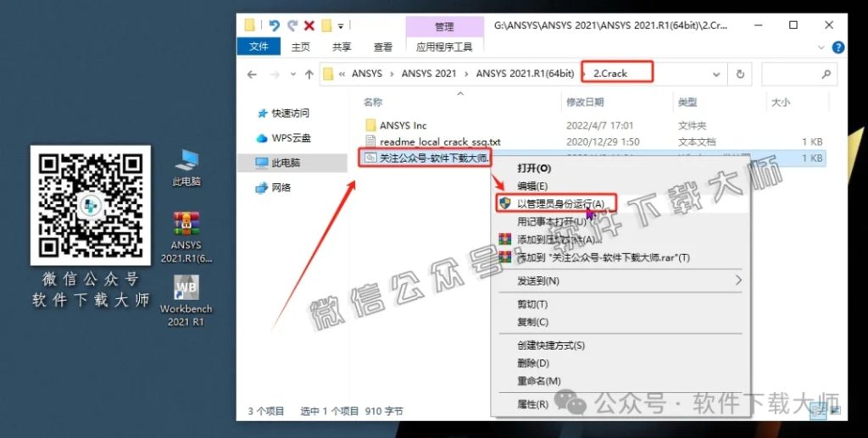Viewport: 868px width, 438px height.
Task: Open the 应用程序工具 ribbon tab
Action: click(444, 47)
